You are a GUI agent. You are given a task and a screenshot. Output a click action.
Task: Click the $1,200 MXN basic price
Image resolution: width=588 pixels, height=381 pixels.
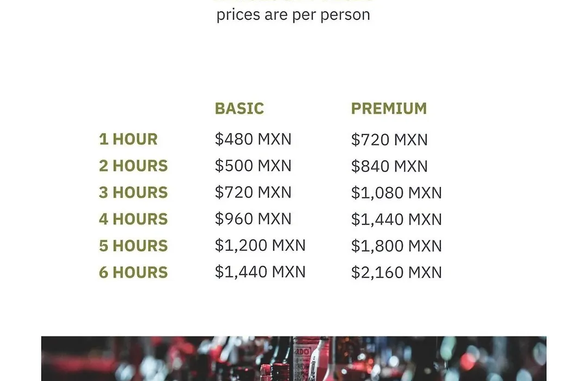[x=260, y=245]
